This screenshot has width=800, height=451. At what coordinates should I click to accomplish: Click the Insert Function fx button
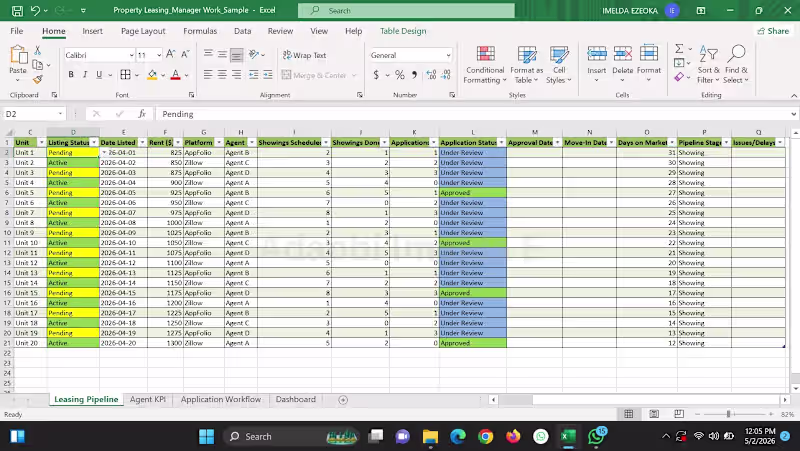click(x=142, y=114)
